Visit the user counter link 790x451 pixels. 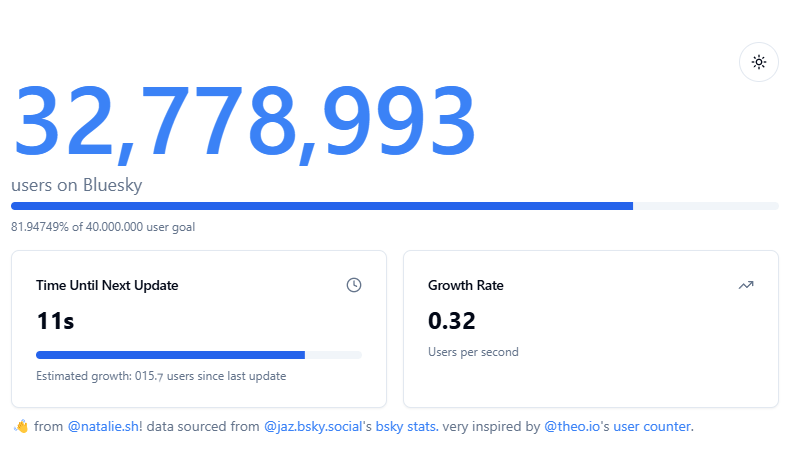click(651, 427)
